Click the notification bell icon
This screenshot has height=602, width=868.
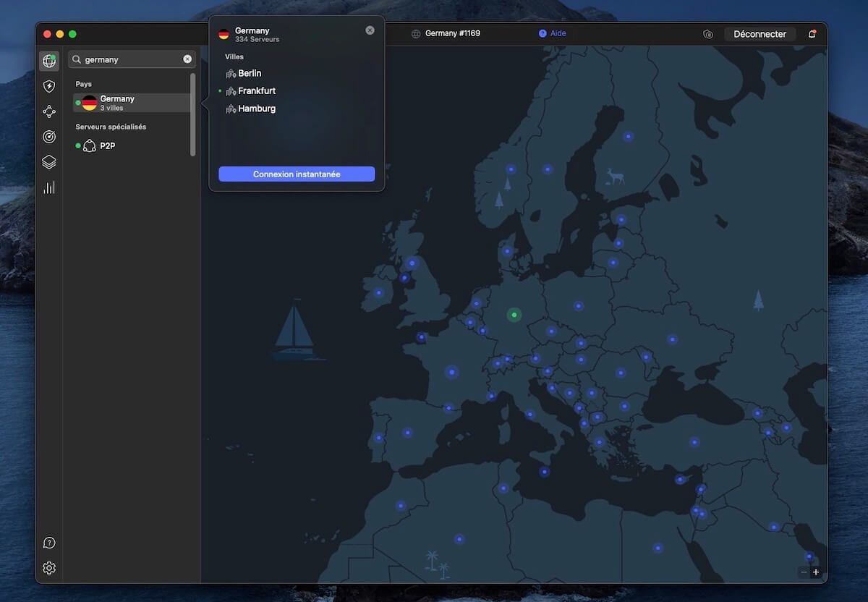[812, 34]
